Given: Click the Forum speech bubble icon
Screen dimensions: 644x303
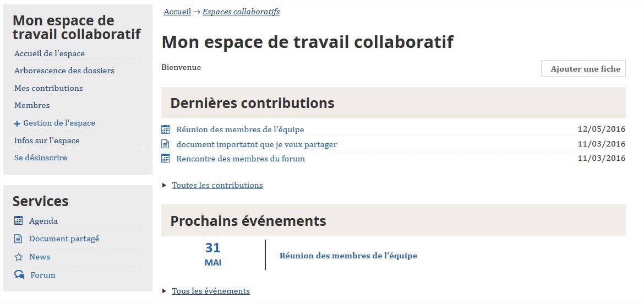Looking at the screenshot, I should (19, 275).
